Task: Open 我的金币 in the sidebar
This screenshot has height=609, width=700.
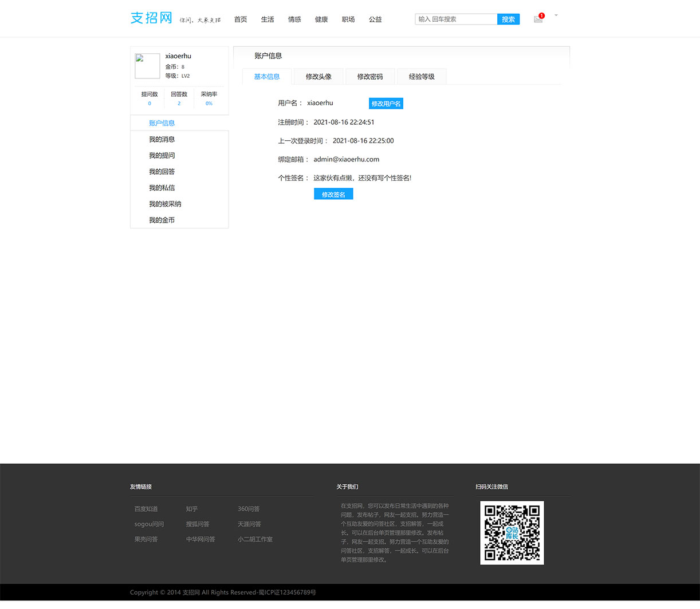Action: (162, 220)
